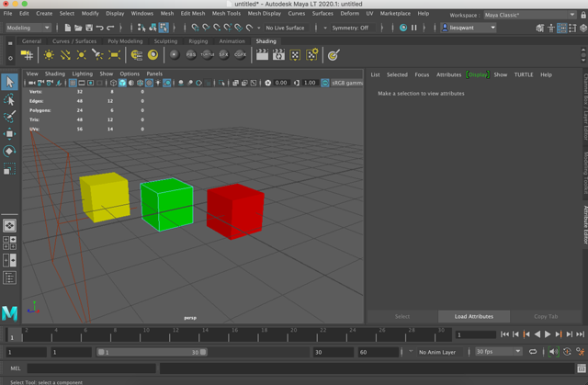The image size is (588, 385).
Task: Open the 30 fps frame rate dropdown
Action: pyautogui.click(x=499, y=352)
